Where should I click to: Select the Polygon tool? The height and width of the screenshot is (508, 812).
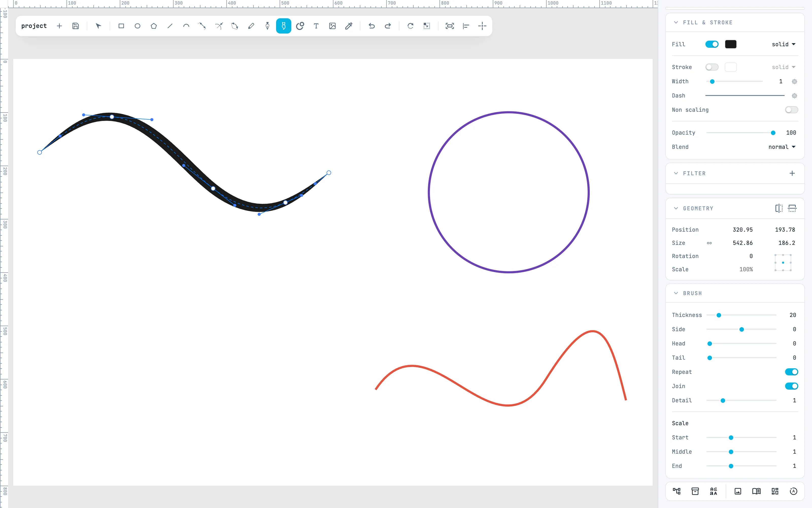point(154,26)
